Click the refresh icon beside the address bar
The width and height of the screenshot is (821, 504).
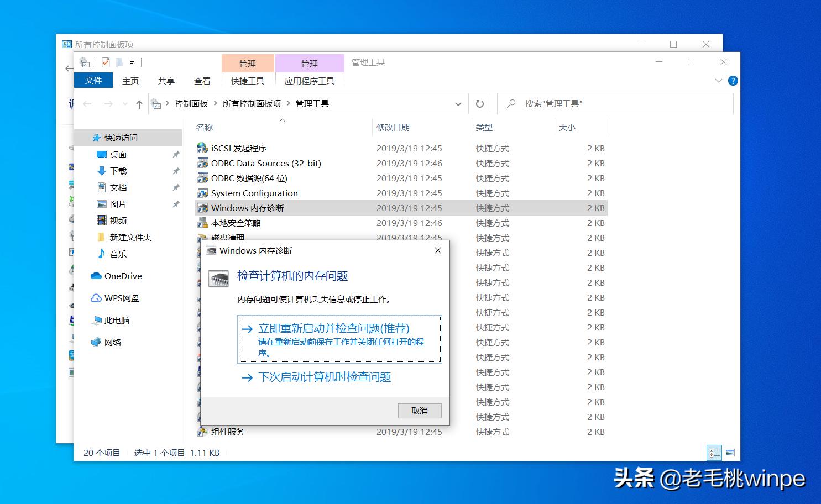point(479,103)
